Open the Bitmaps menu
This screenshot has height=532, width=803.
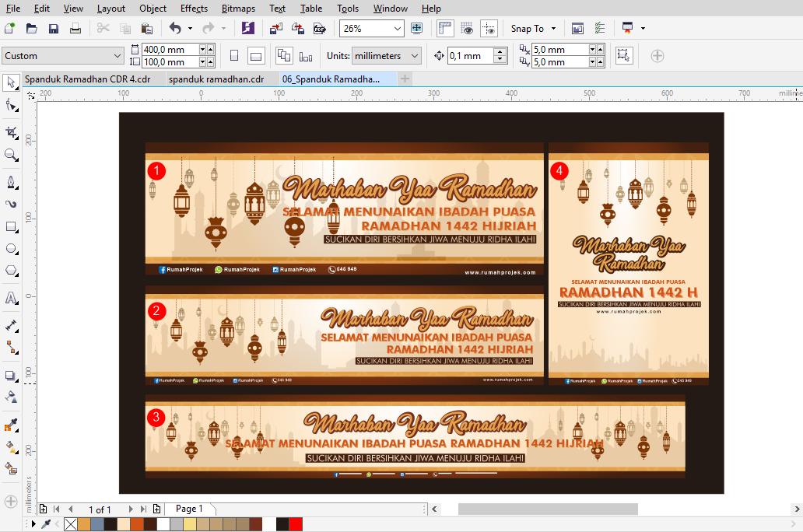(237, 9)
